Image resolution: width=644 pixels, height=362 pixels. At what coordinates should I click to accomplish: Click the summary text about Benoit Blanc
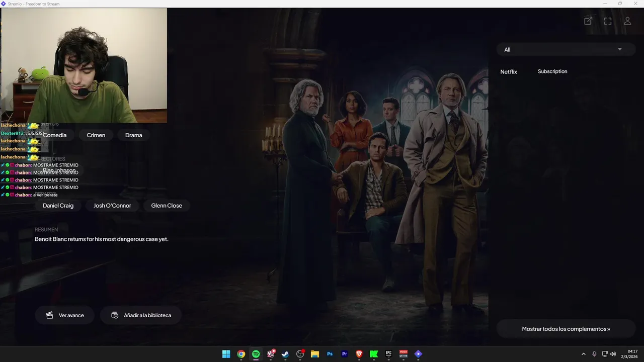coord(102,239)
